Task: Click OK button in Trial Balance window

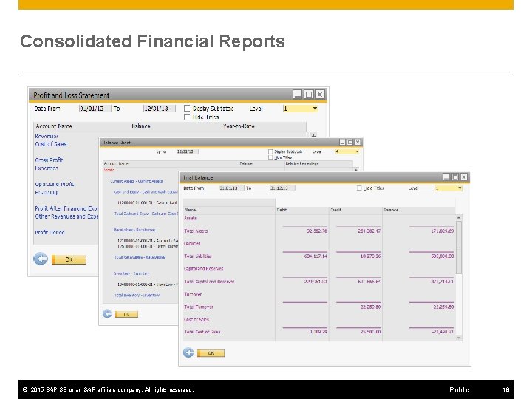Action: pyautogui.click(x=211, y=353)
